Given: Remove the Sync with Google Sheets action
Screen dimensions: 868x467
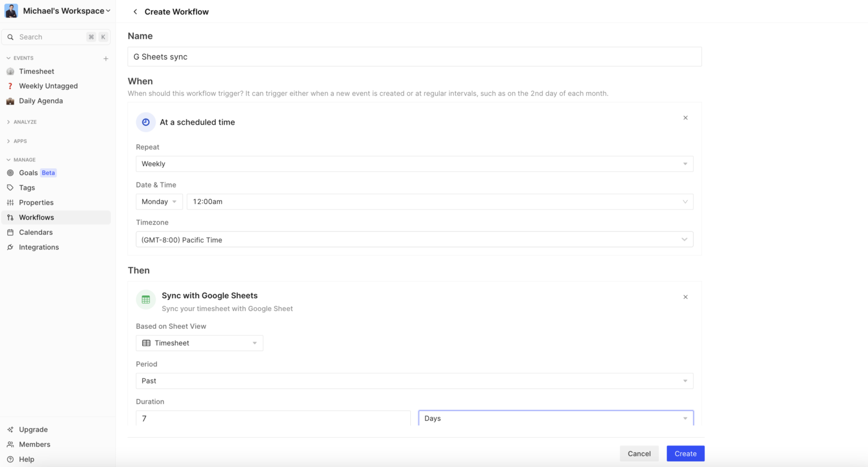Looking at the screenshot, I should click(x=685, y=297).
